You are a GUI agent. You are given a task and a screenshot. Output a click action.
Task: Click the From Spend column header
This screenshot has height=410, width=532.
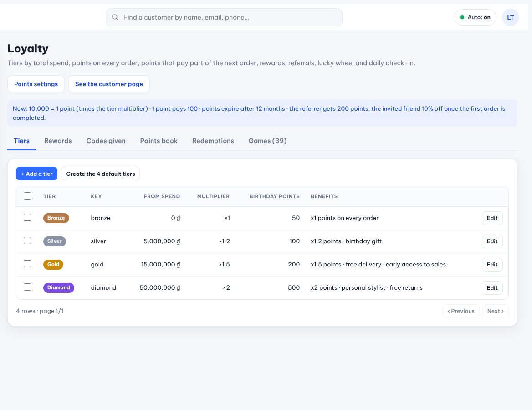click(162, 196)
